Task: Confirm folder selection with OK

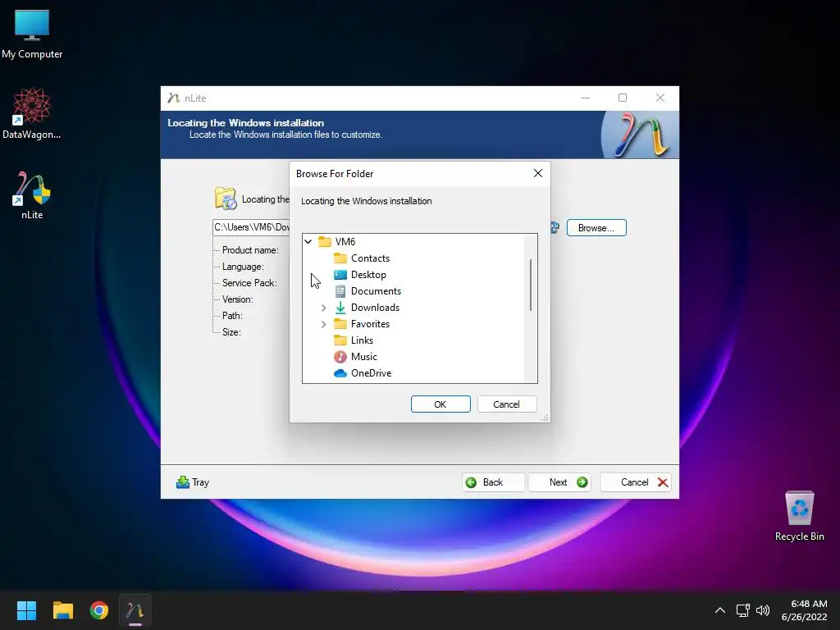Action: (441, 404)
